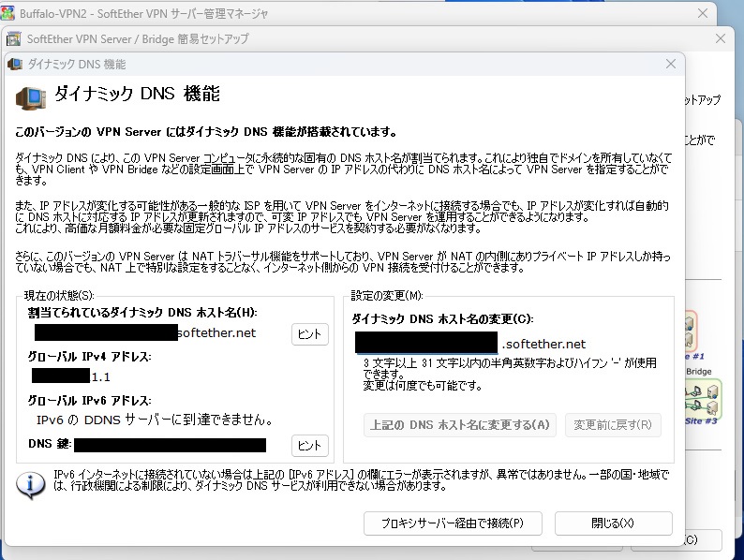Click the bold sentence stating Dynamic DNS is included

(206, 132)
